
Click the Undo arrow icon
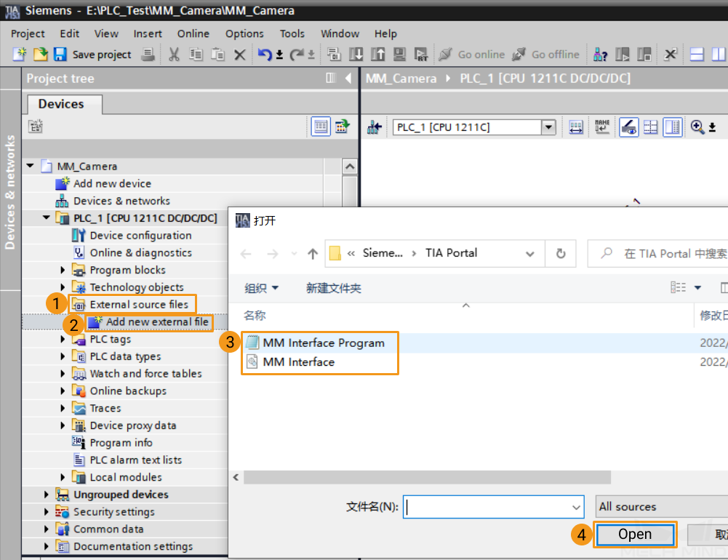[265, 55]
